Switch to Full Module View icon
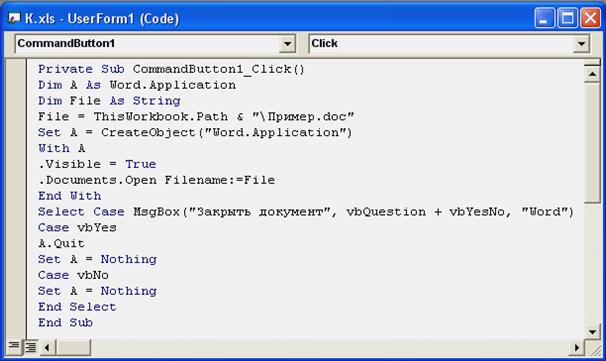606x361 pixels. (31, 347)
